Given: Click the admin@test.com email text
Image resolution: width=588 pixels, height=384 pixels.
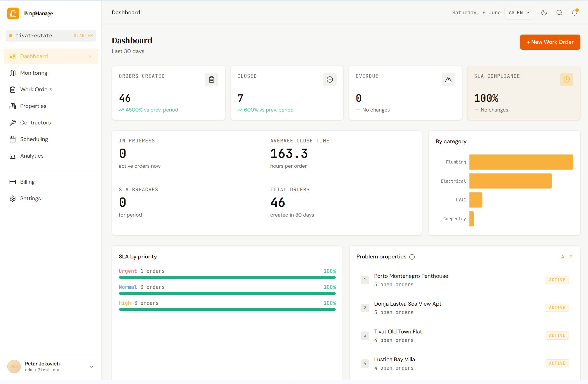Looking at the screenshot, I should click(43, 370).
